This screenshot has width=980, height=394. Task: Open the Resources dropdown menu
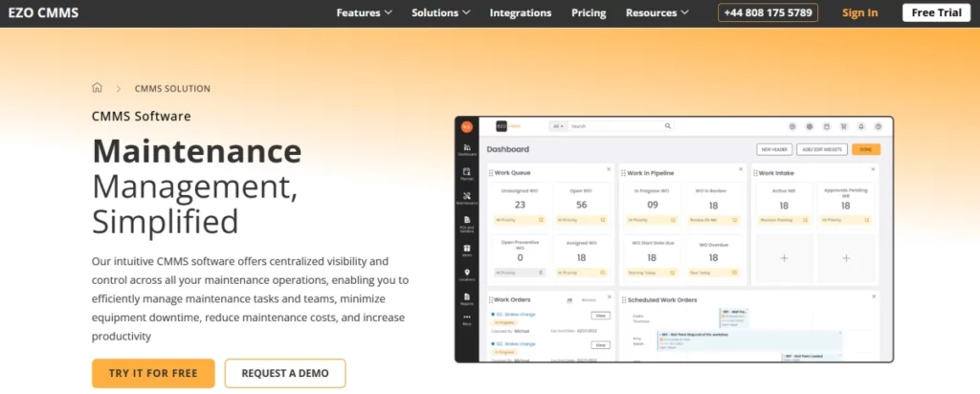657,13
